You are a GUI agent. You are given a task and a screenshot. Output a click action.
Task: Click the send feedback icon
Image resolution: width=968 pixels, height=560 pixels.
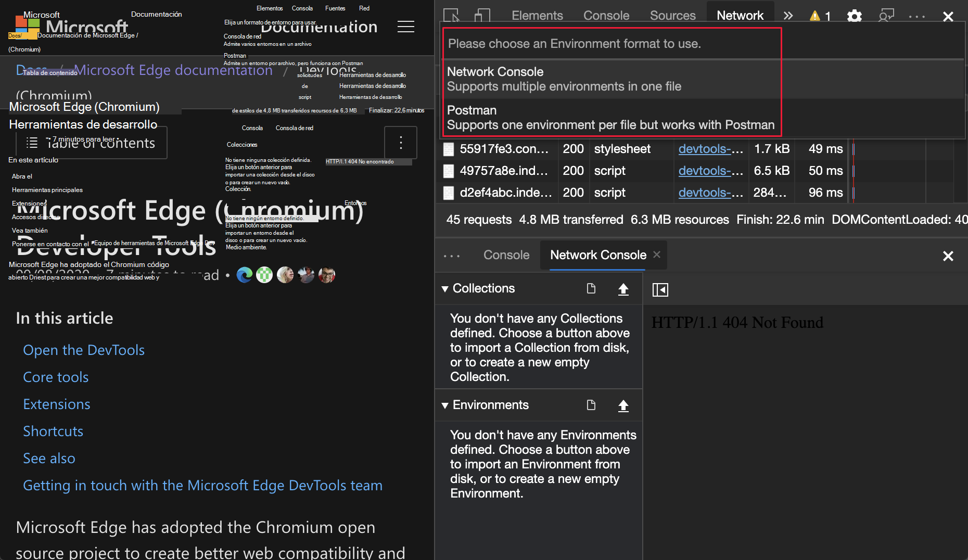(x=886, y=16)
